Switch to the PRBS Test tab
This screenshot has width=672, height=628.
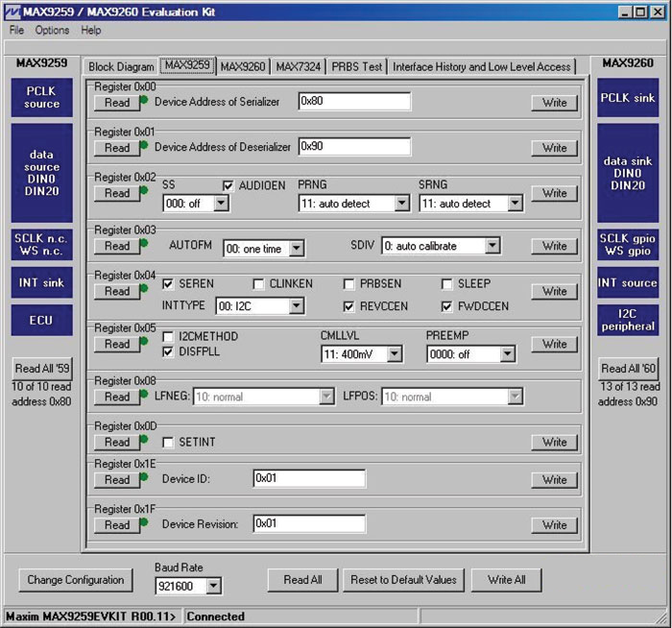click(x=356, y=67)
